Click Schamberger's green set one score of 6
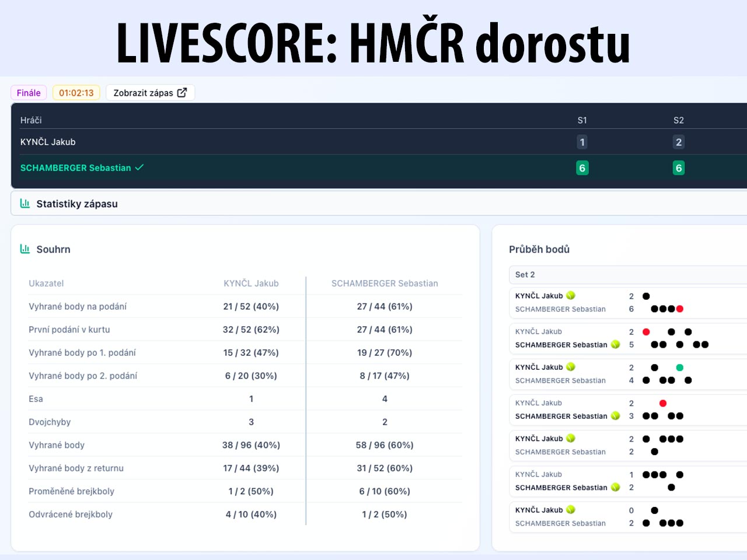This screenshot has height=560, width=747. pos(582,168)
